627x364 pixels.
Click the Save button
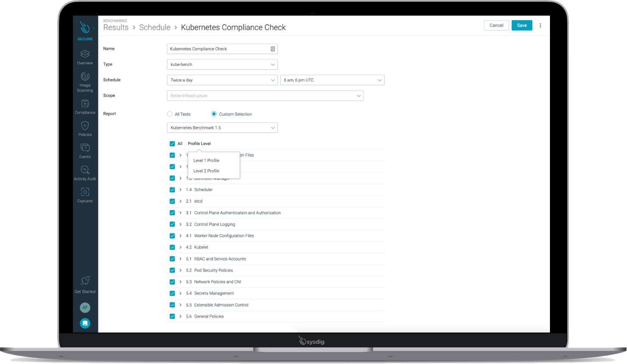[522, 26]
